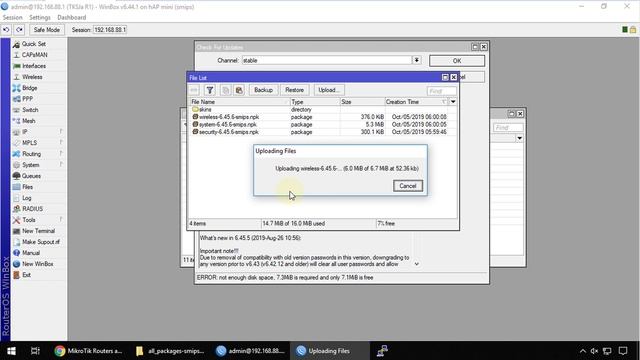This screenshot has height=360, width=640.
Task: Select system-6.45.6-smips.npk file
Action: point(322,124)
